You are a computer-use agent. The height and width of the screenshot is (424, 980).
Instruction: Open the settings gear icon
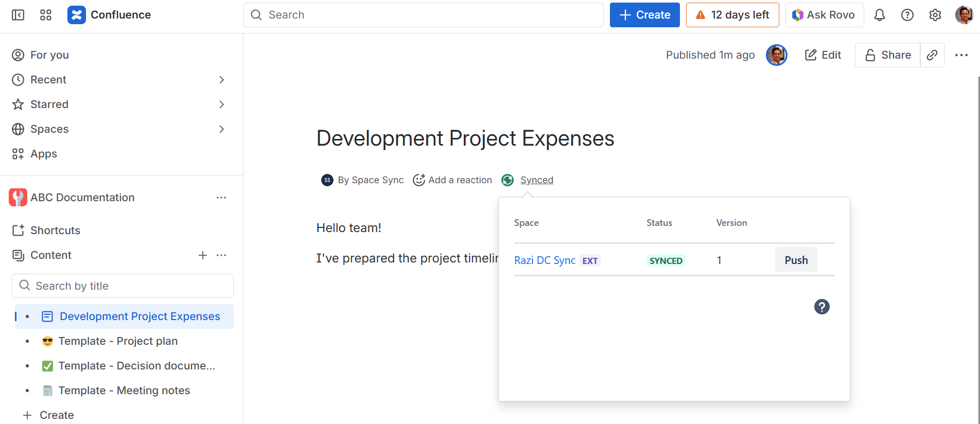[935, 15]
